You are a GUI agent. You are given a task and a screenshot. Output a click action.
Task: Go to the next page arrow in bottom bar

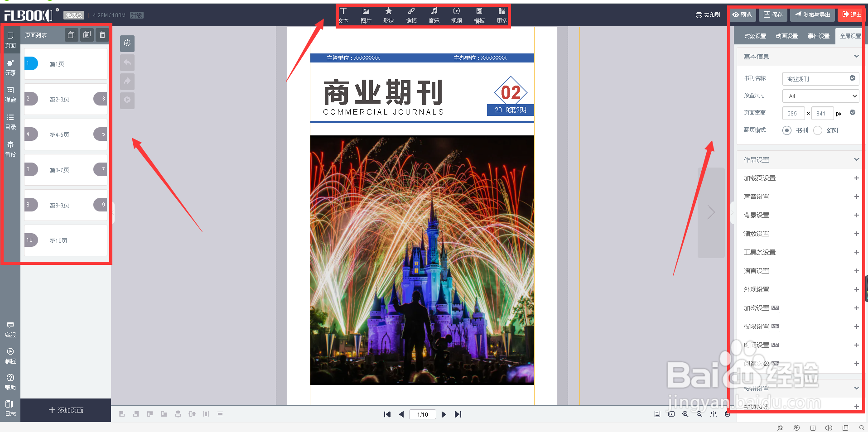444,414
